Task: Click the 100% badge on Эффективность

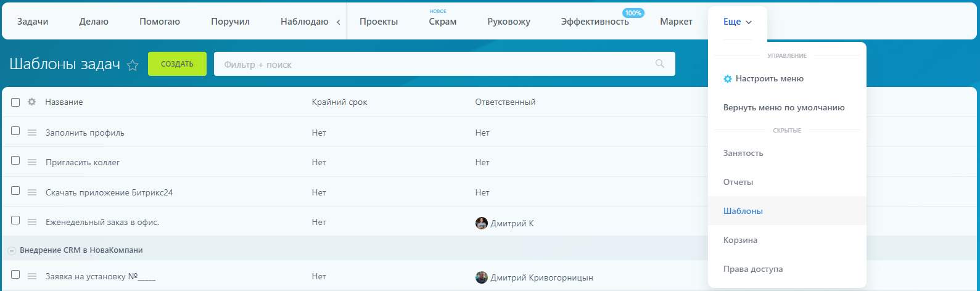Action: click(633, 13)
